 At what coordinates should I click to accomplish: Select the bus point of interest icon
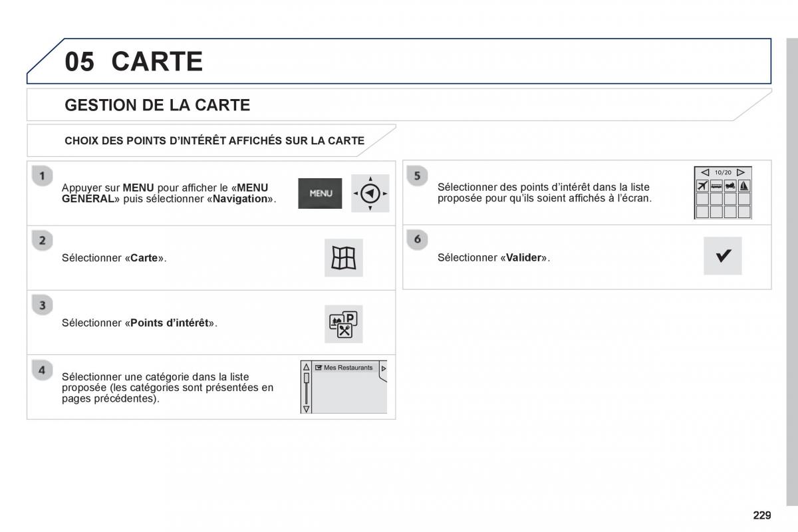[716, 186]
